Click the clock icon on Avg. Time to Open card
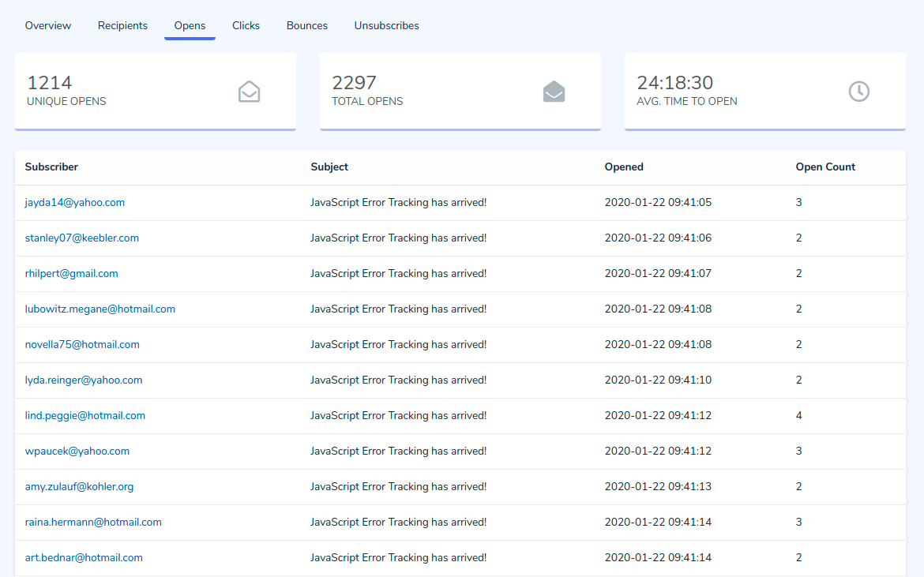This screenshot has height=577, width=924. [858, 91]
